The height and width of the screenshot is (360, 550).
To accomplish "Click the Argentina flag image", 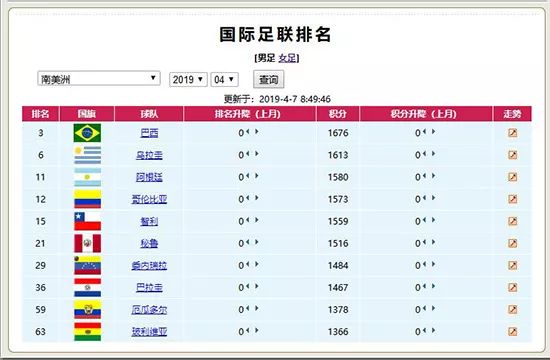I will pyautogui.click(x=87, y=177).
